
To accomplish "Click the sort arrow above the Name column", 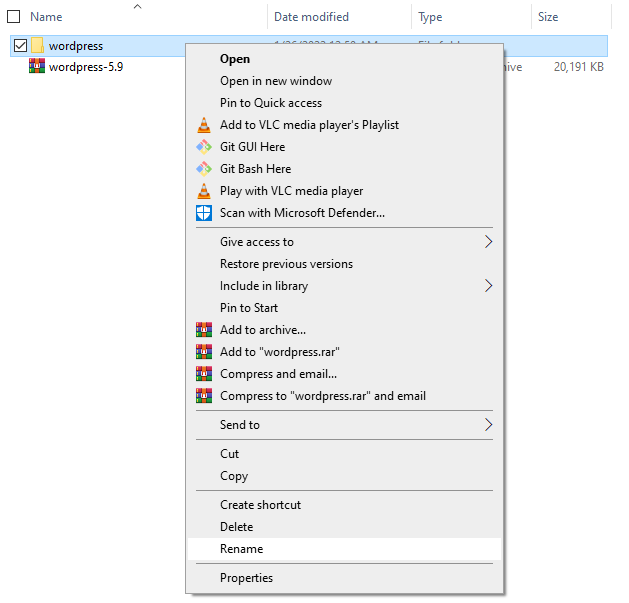I will click(x=138, y=6).
